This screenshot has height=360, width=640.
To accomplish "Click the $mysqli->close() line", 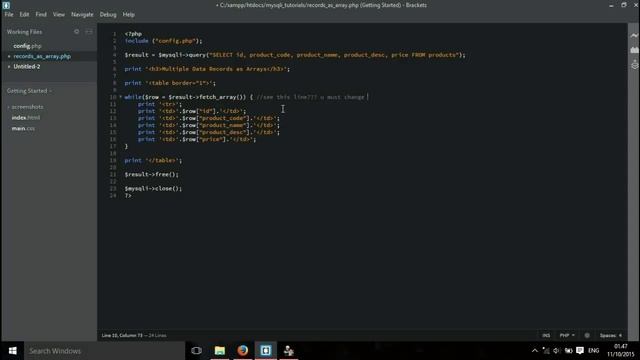I will click(153, 189).
